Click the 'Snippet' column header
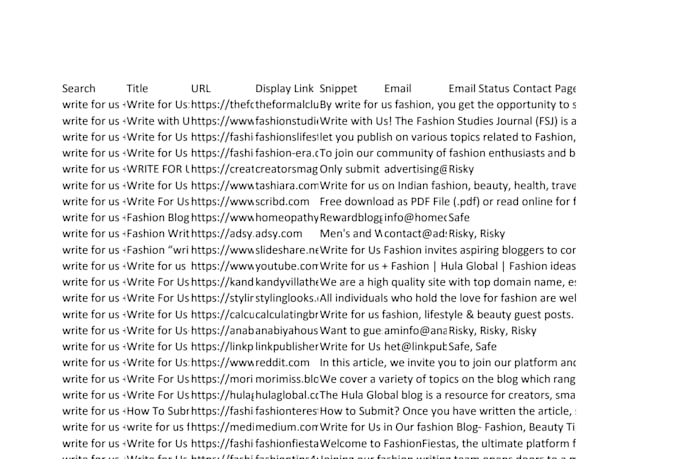 click(x=338, y=89)
